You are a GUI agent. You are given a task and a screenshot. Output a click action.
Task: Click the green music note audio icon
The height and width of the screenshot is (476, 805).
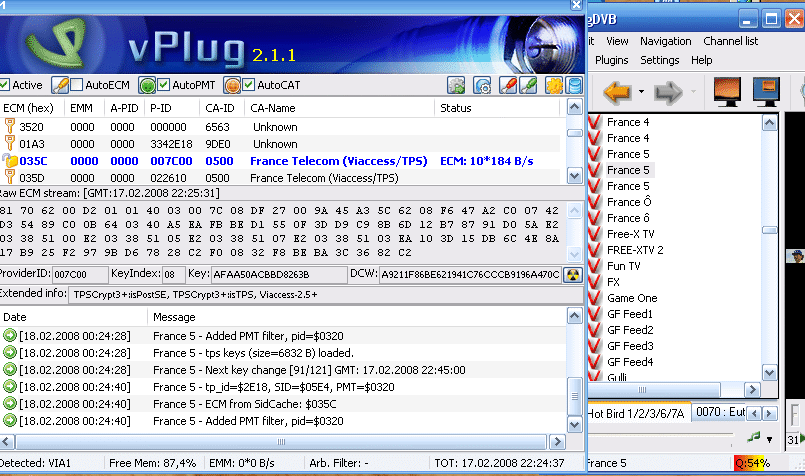coord(754,437)
